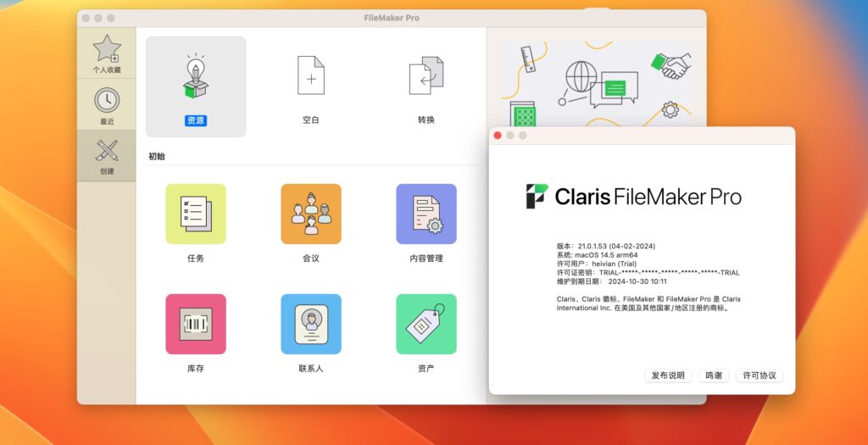Create a 空白 blank file icon

tap(311, 75)
